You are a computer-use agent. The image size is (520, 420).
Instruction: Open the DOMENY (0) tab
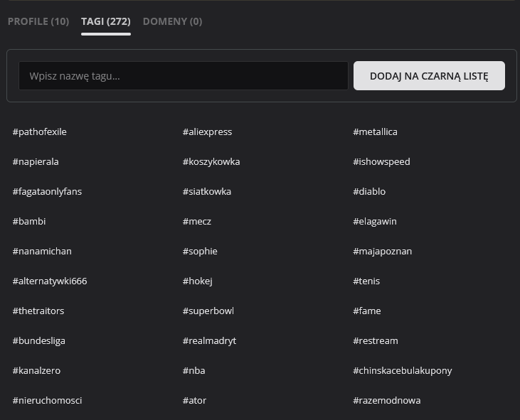172,21
